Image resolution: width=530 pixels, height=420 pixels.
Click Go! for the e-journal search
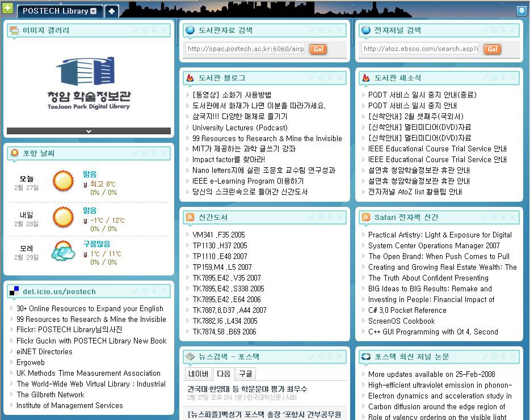(x=492, y=49)
